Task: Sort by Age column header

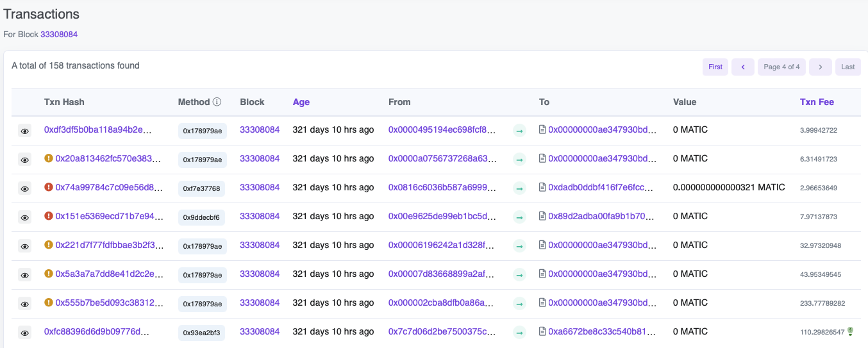Action: 301,102
